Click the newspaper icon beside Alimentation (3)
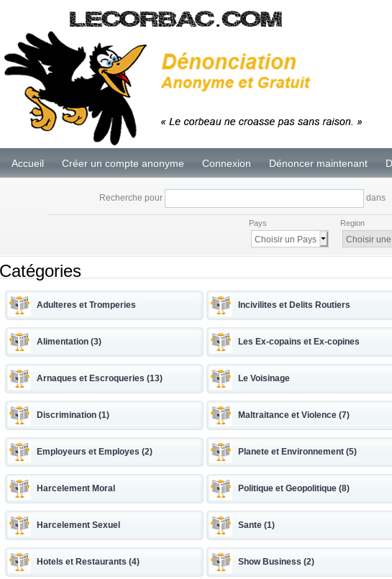392x579 pixels. coord(19,342)
